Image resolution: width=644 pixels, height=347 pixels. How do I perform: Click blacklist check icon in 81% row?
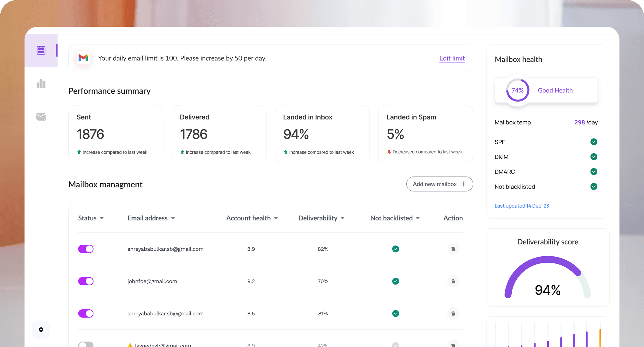click(x=396, y=313)
